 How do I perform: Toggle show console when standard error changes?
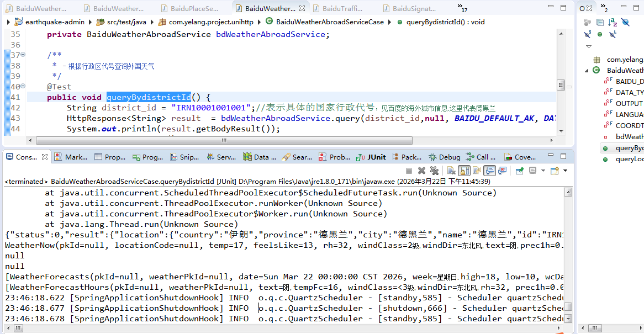[502, 170]
